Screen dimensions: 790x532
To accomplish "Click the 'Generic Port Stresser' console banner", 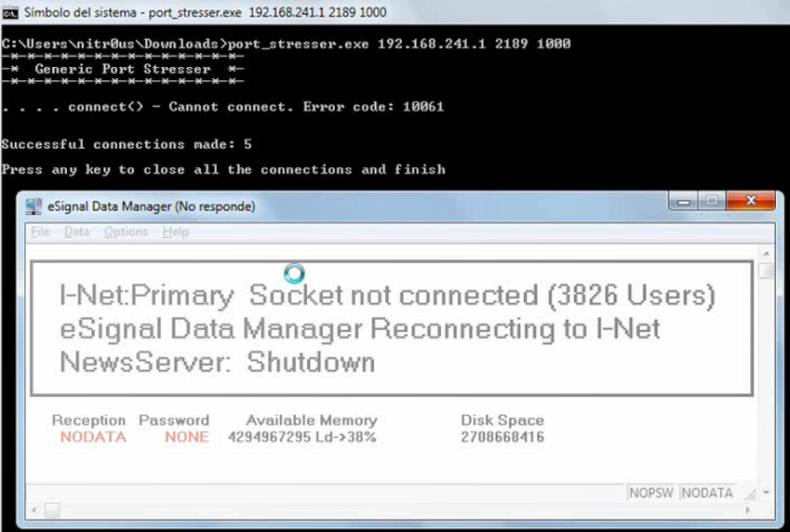I will (123, 69).
